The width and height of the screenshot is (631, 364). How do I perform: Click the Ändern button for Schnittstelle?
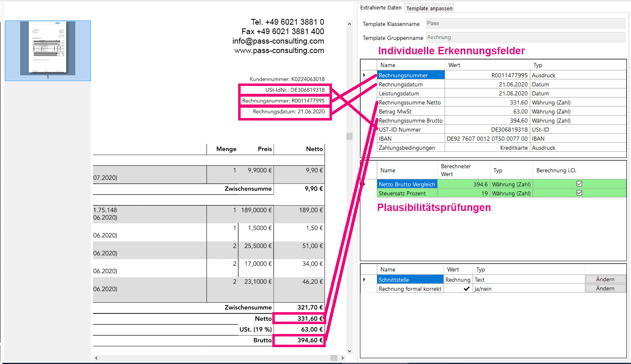[x=605, y=279]
